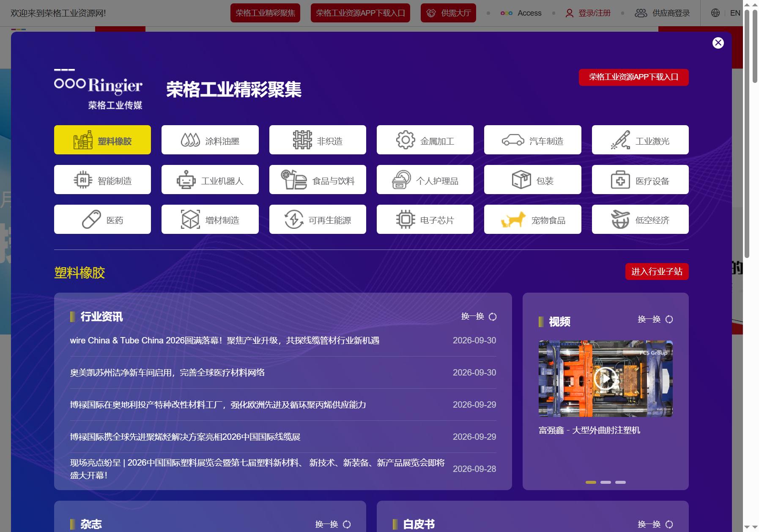Choose the 智能制造 AI chip icon
Screen dimensions: 759x532
pos(83,180)
